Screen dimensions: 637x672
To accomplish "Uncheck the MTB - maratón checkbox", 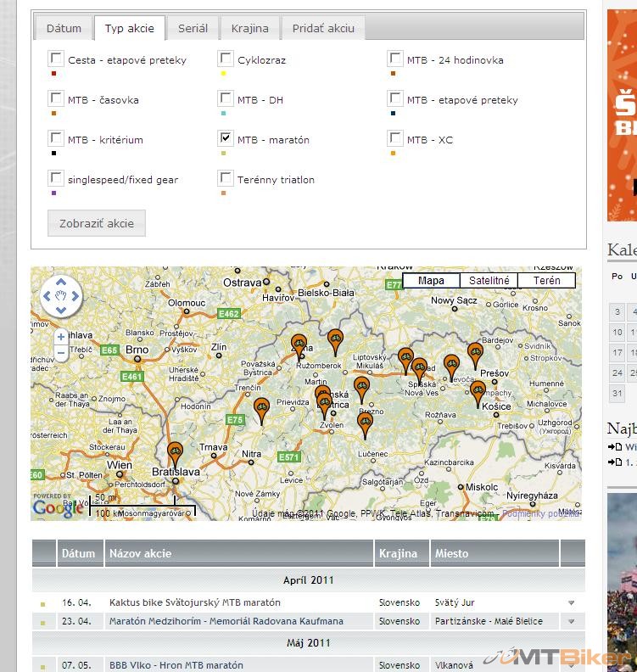I will pyautogui.click(x=226, y=137).
